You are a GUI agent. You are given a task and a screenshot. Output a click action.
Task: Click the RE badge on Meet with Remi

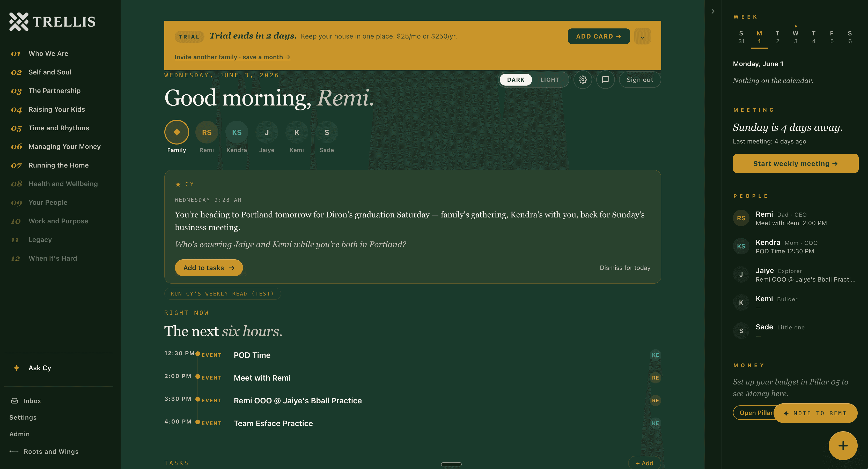point(655,378)
